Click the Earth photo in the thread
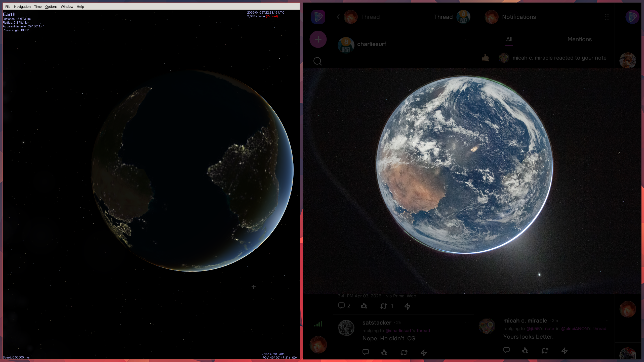Viewport: 644px width, 362px height. 464,165
